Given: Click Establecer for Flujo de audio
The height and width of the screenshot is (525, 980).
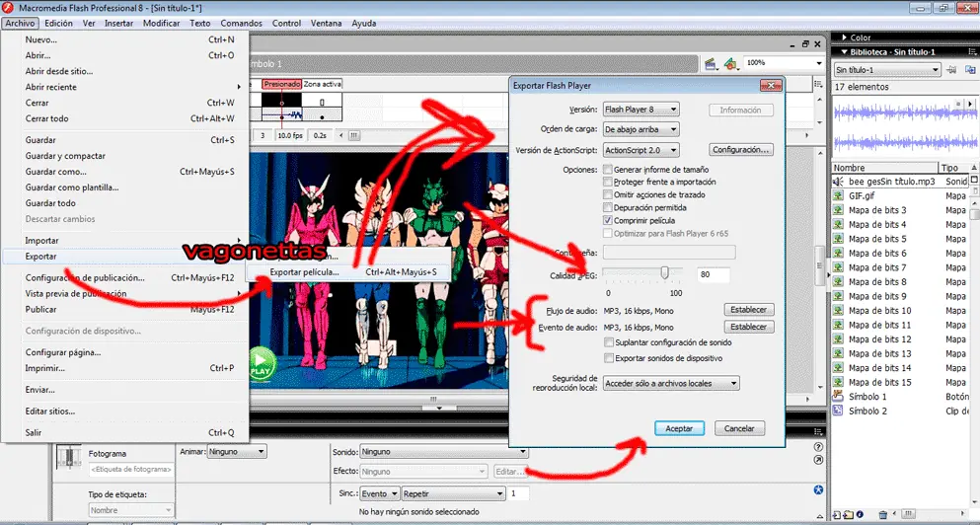Looking at the screenshot, I should [749, 310].
